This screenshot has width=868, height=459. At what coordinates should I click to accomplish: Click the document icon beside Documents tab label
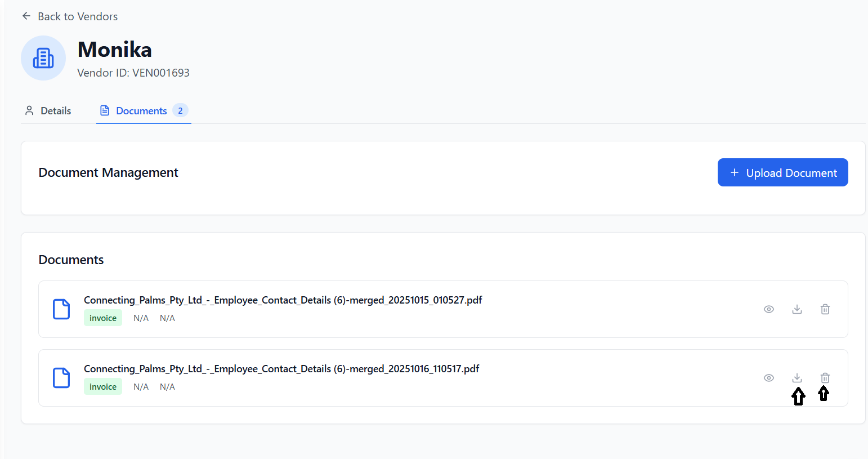click(105, 110)
